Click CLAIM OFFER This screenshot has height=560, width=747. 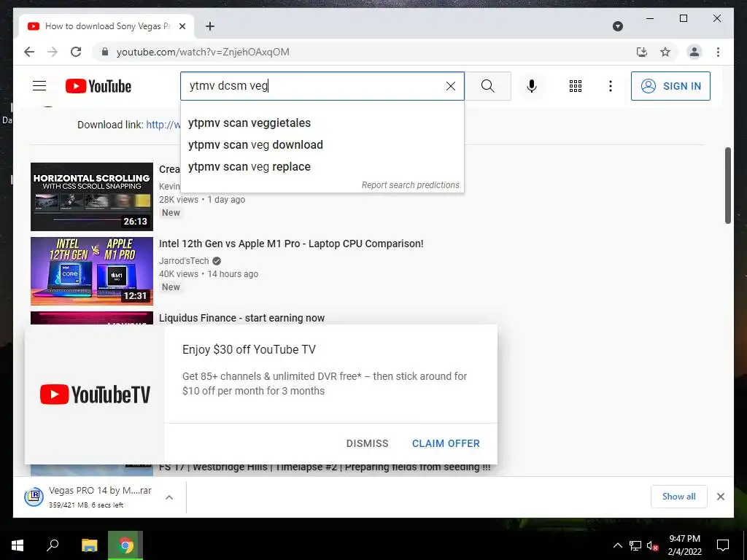pos(446,443)
